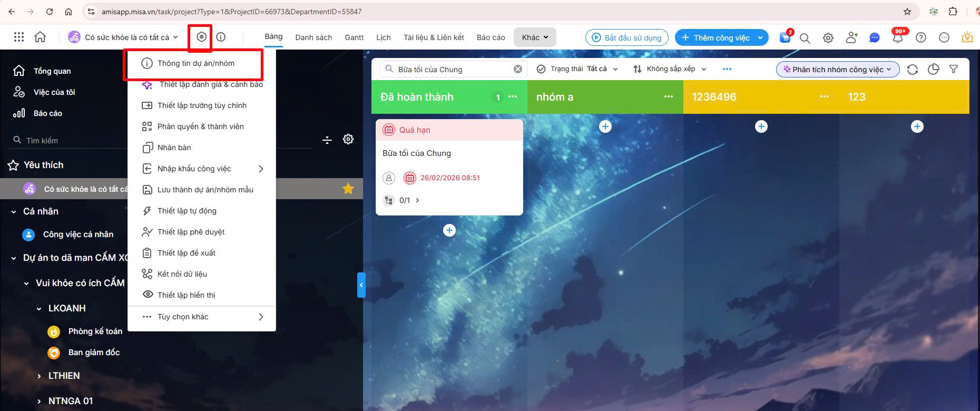Add task below Bữa tối của Chung card

(x=449, y=230)
